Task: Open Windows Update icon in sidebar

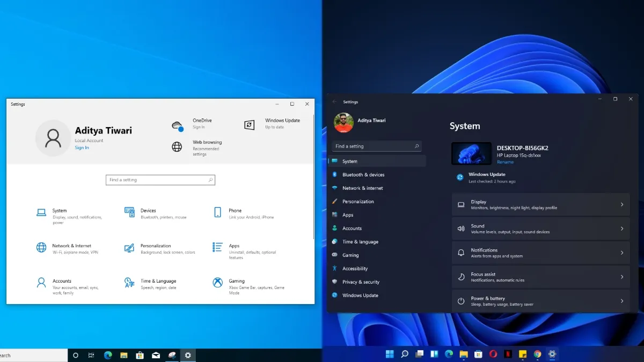Action: [x=334, y=295]
